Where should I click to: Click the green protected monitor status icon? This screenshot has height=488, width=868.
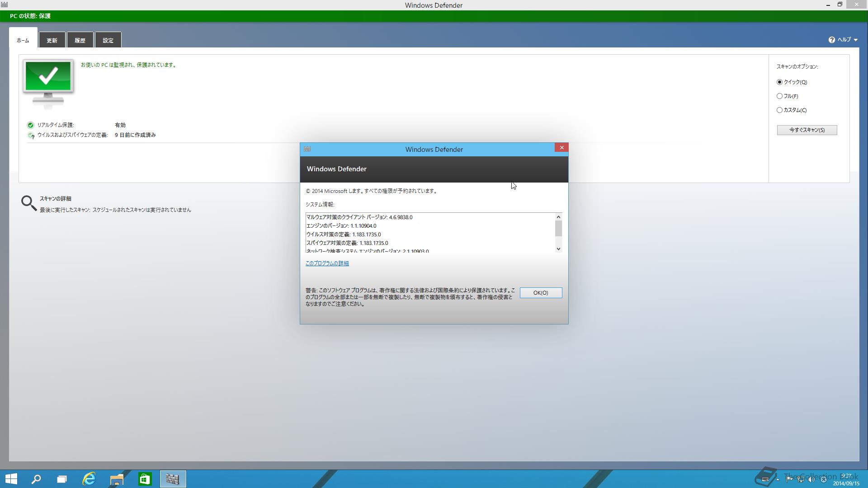(x=48, y=84)
